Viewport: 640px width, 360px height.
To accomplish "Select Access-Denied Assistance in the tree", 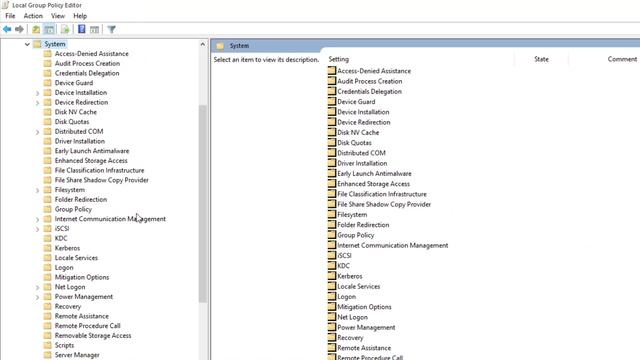I will pyautogui.click(x=91, y=53).
